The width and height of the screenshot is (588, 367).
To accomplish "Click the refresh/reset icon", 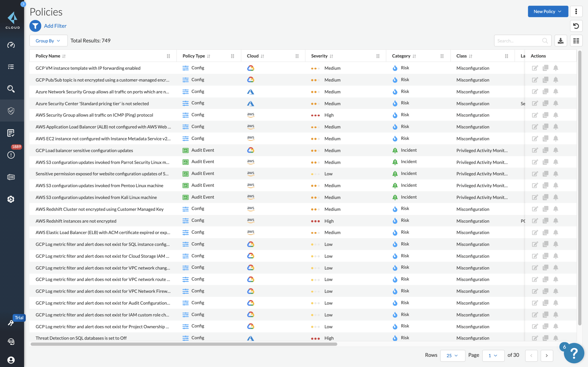I will [576, 26].
